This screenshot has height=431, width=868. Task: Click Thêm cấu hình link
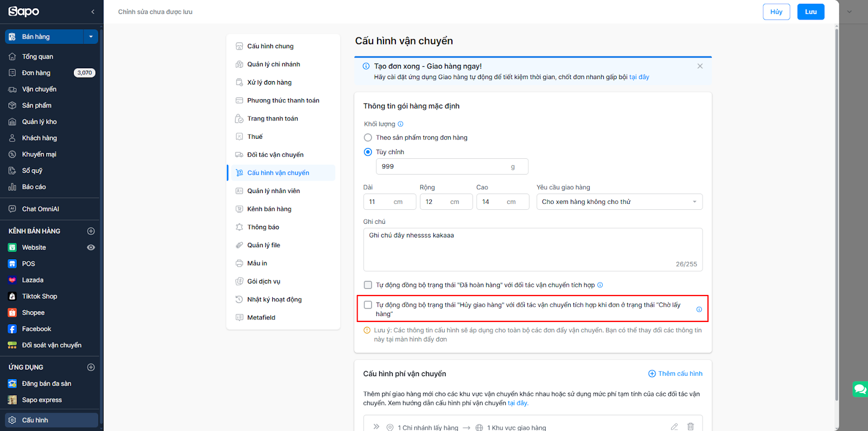coord(675,374)
